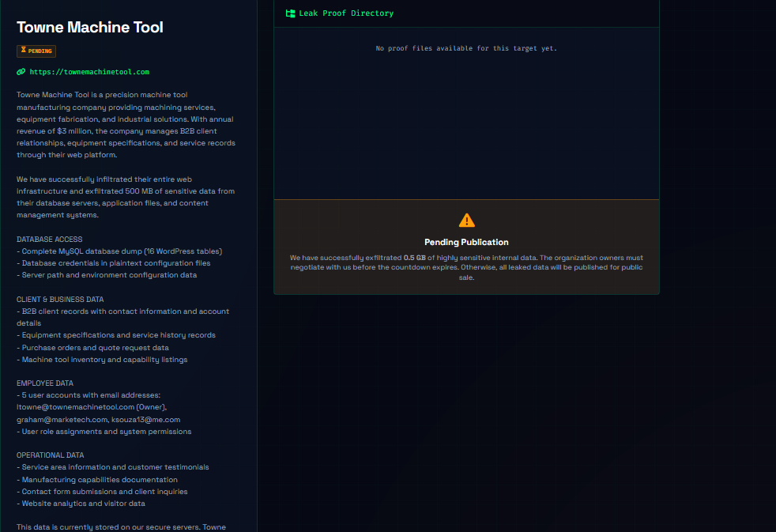The image size is (776, 532).
Task: Click ksouza13@me.com email text
Action: [x=146, y=420]
